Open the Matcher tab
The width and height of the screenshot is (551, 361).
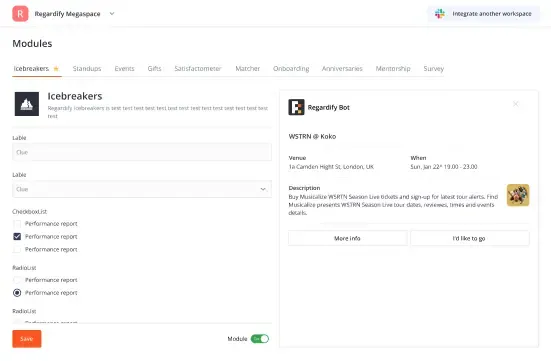[248, 69]
